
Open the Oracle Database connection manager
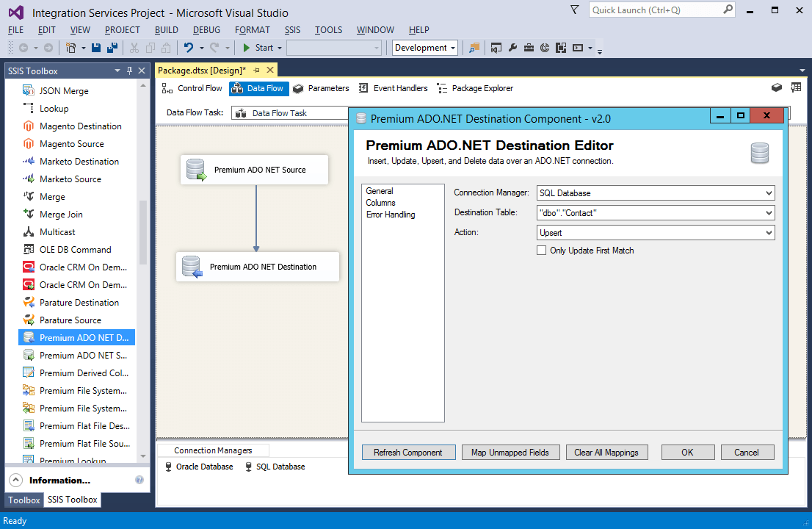tap(199, 467)
